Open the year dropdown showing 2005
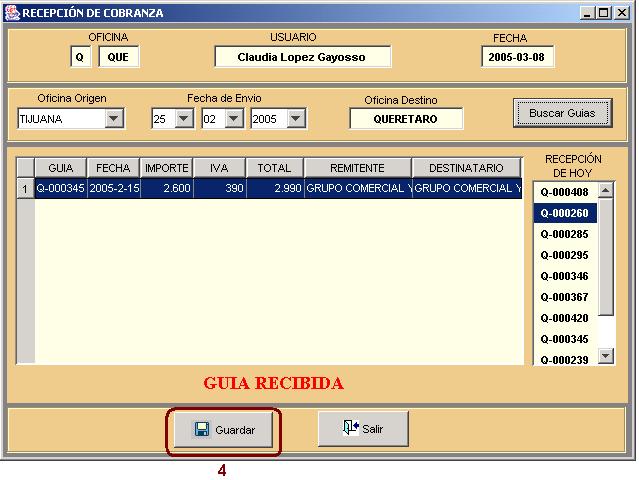 pyautogui.click(x=295, y=119)
